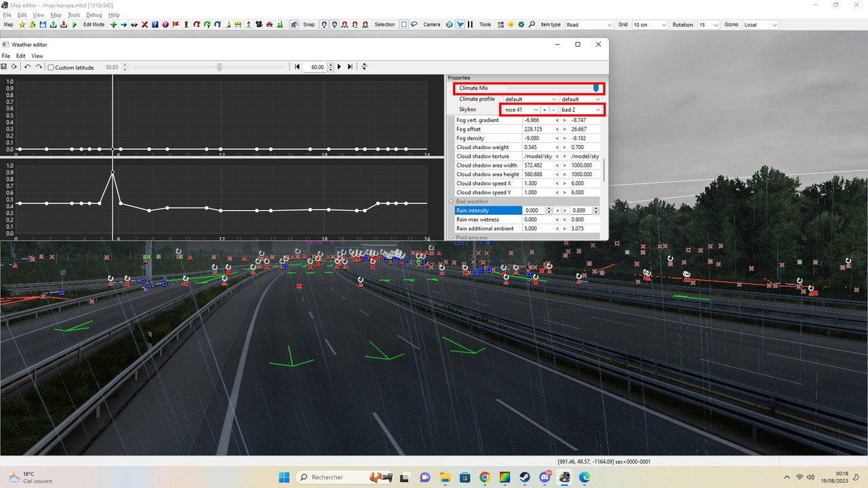Toggle the second snap magnet icon
Screen dimensions: 868x488
335,24
